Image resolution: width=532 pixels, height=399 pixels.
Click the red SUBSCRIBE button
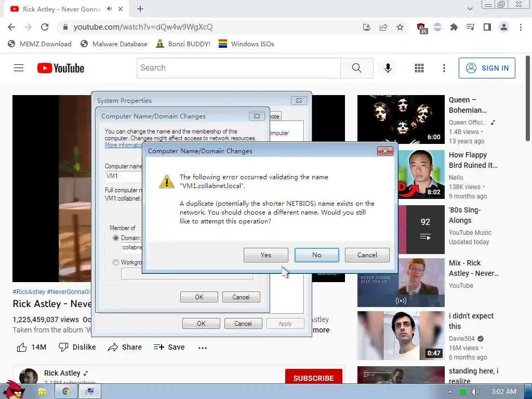click(x=313, y=377)
